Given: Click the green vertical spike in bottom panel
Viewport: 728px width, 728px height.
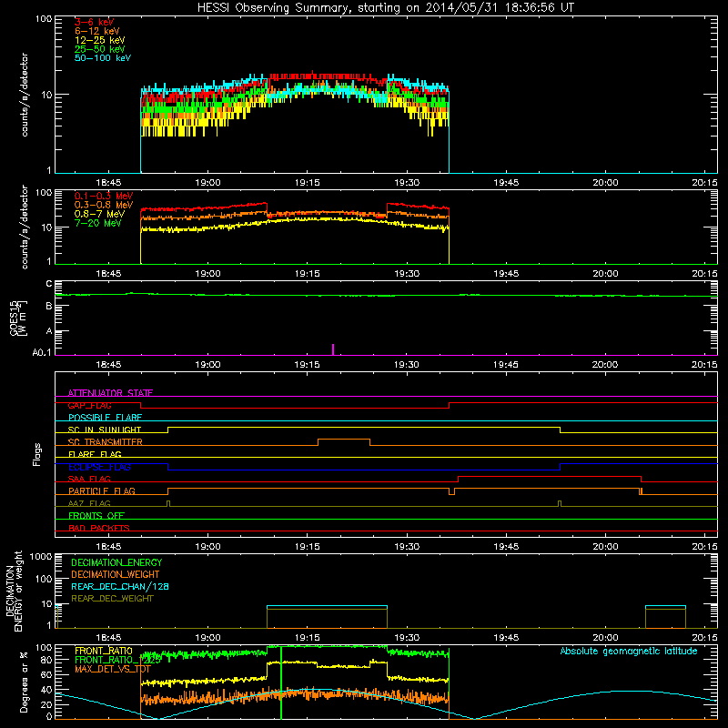Looking at the screenshot, I should point(281,682).
